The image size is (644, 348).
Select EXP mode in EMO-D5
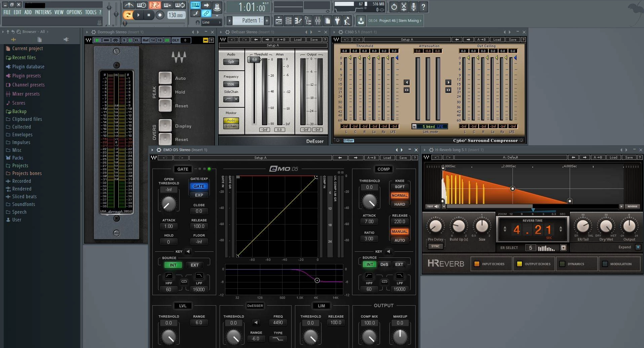pyautogui.click(x=199, y=195)
